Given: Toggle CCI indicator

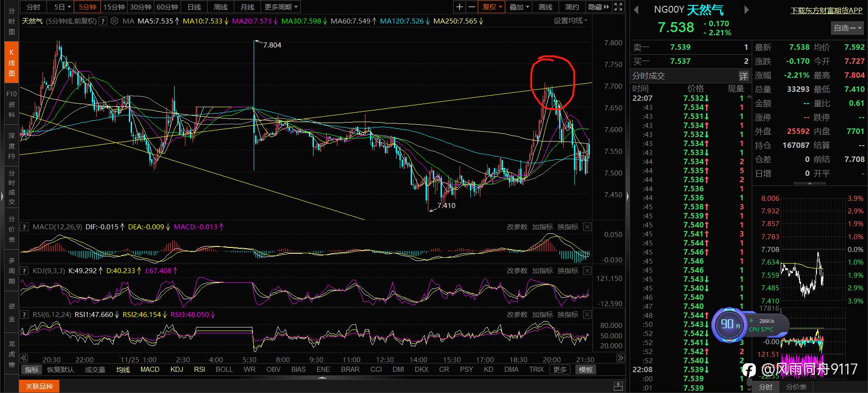Looking at the screenshot, I should coord(376,369).
